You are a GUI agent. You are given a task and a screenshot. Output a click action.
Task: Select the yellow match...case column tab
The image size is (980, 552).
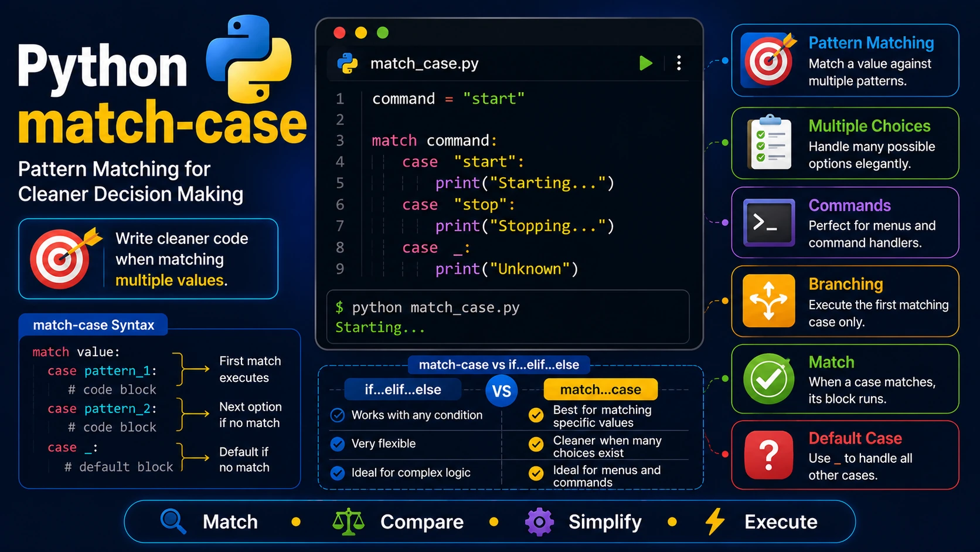tap(601, 390)
